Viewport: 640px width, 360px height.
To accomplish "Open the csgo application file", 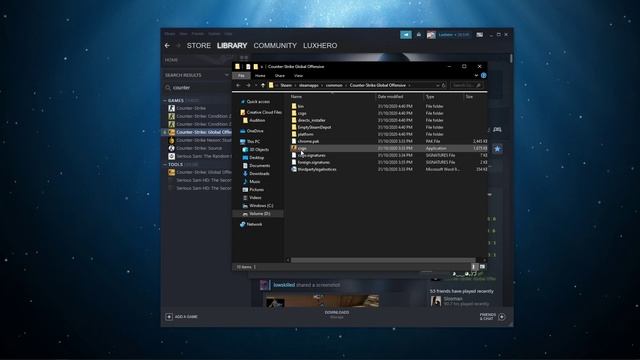I will (x=302, y=148).
